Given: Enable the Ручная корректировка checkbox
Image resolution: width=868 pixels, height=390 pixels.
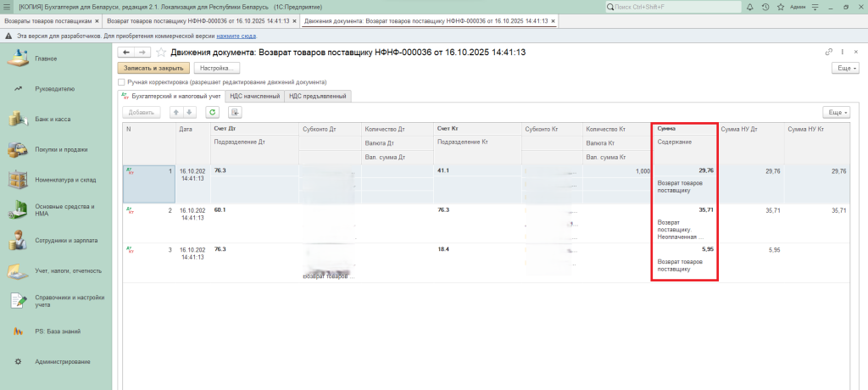Looking at the screenshot, I should pos(122,82).
